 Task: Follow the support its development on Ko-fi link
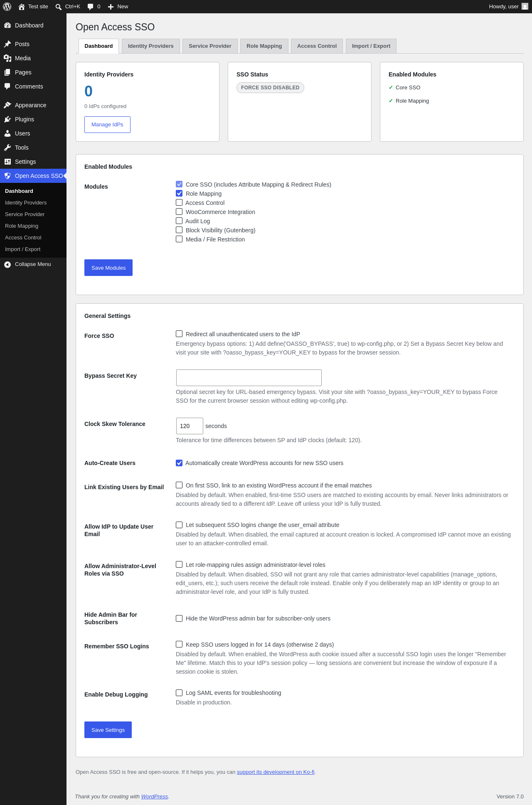click(x=276, y=772)
